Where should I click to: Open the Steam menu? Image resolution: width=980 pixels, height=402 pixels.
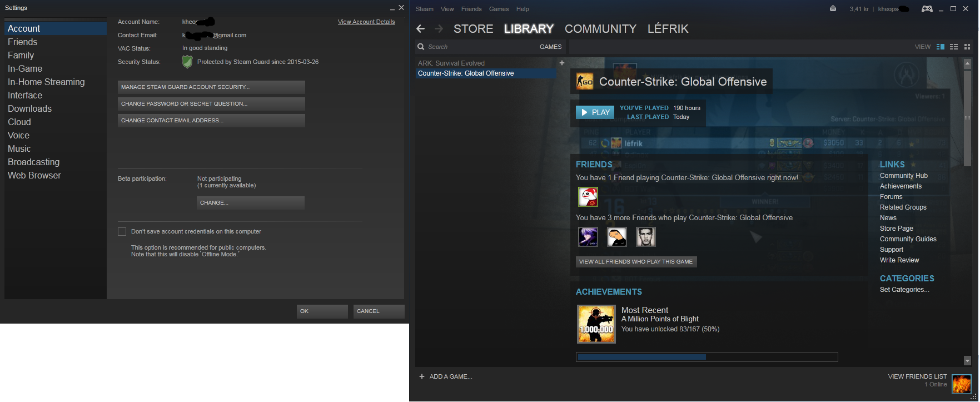[x=425, y=9]
